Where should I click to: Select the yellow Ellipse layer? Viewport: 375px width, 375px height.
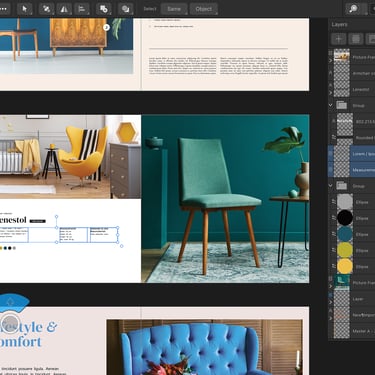pos(352,266)
